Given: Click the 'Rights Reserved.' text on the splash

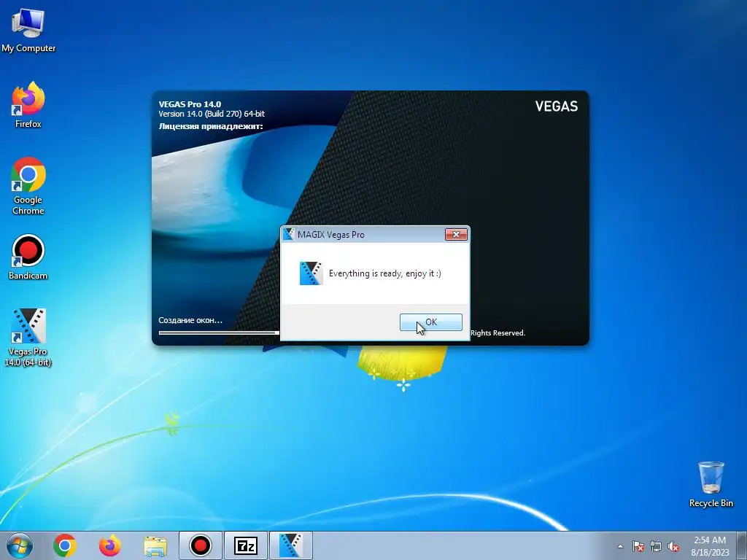Looking at the screenshot, I should 498,332.
